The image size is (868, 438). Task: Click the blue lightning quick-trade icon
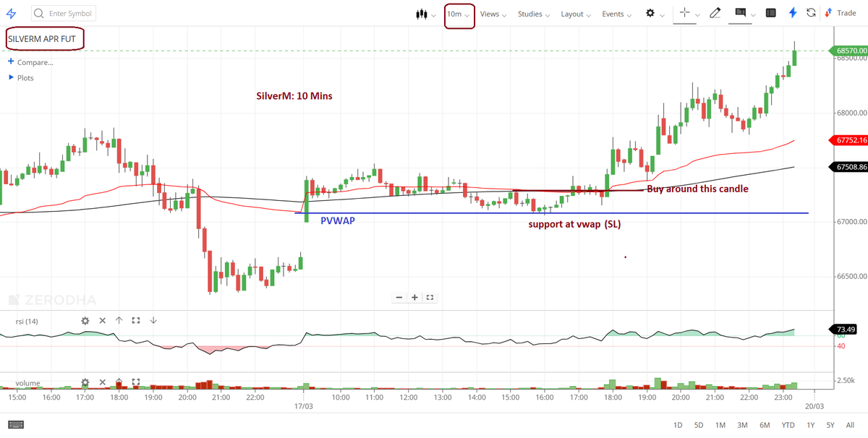tap(793, 13)
